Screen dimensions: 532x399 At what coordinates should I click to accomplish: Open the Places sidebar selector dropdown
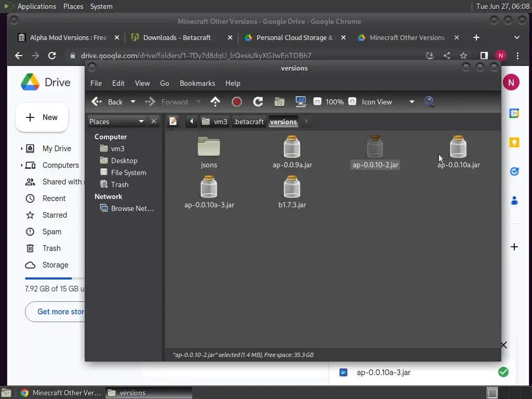click(117, 122)
